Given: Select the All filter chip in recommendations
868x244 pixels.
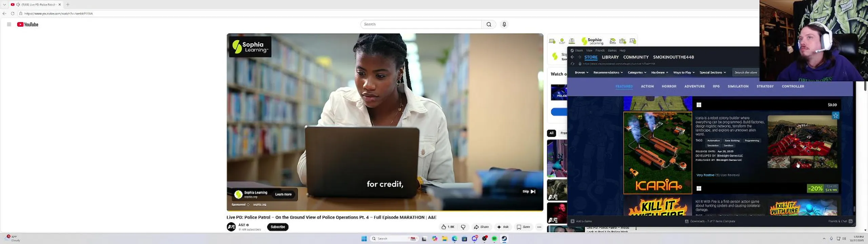Looking at the screenshot, I should [x=551, y=133].
